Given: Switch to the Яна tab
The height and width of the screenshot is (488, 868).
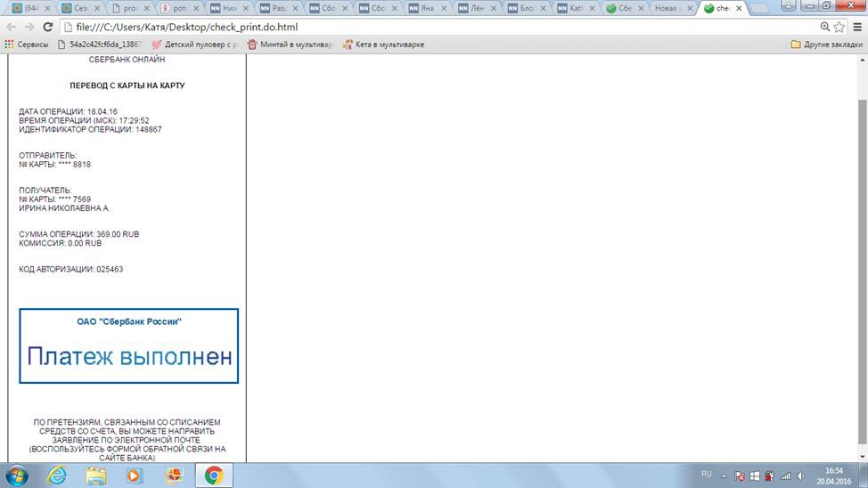Looking at the screenshot, I should tap(427, 8).
